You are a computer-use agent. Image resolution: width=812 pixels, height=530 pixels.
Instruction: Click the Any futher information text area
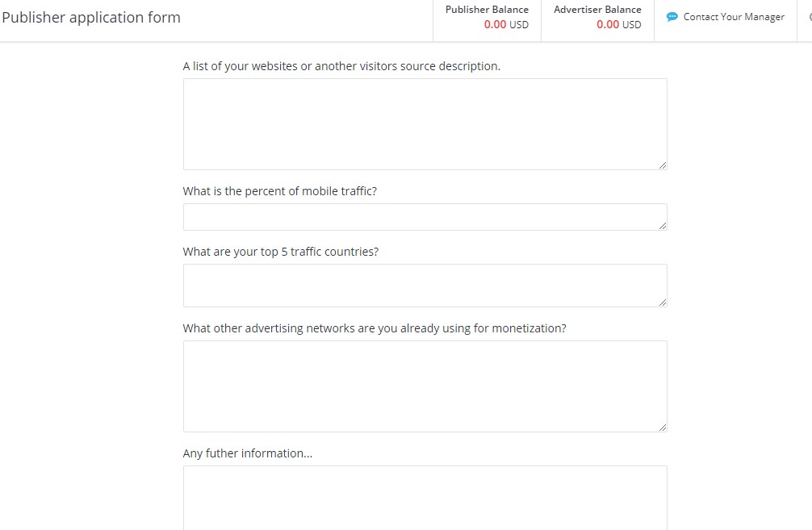point(425,498)
